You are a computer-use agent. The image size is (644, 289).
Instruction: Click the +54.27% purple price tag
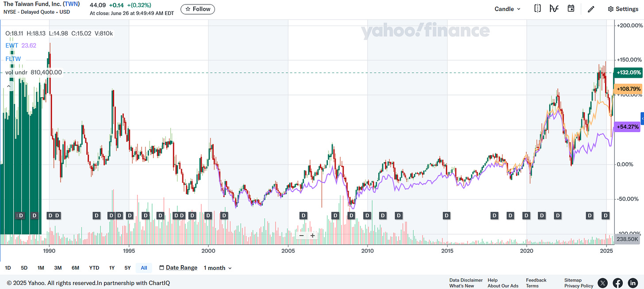[627, 127]
